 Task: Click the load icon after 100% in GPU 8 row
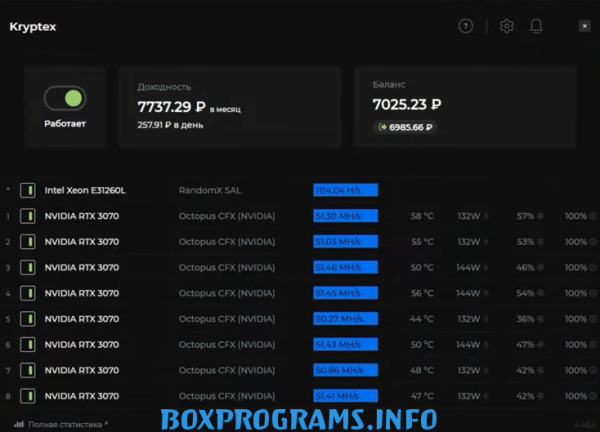(x=593, y=396)
